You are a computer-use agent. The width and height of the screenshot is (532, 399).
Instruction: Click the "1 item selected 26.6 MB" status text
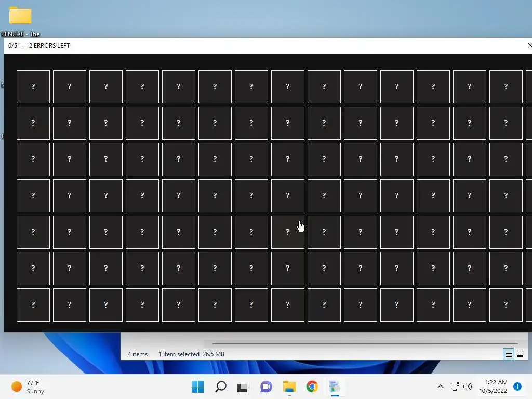tap(191, 354)
